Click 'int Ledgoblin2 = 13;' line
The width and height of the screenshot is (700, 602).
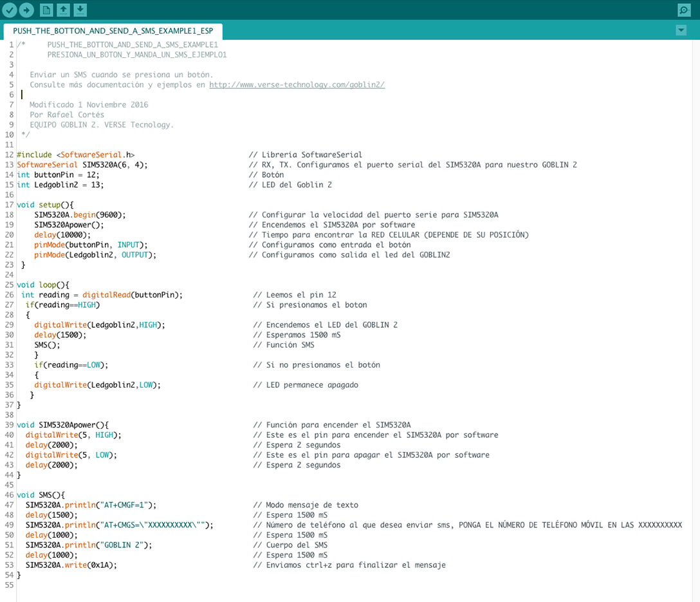click(x=60, y=185)
